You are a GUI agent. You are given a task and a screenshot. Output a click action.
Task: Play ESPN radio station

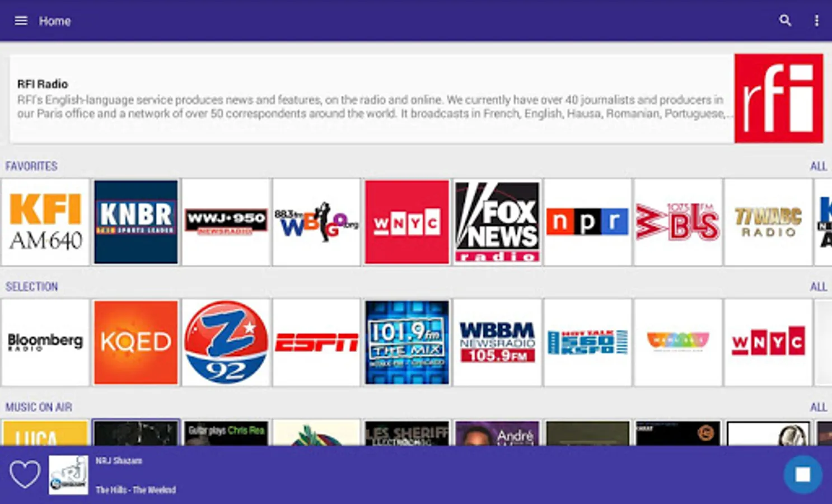316,342
